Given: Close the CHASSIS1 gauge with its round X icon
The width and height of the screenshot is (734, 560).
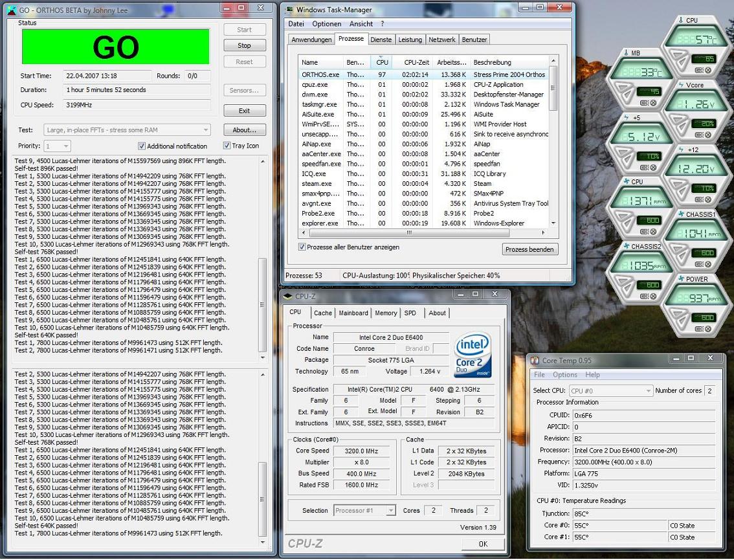Looking at the screenshot, I should pyautogui.click(x=708, y=264).
